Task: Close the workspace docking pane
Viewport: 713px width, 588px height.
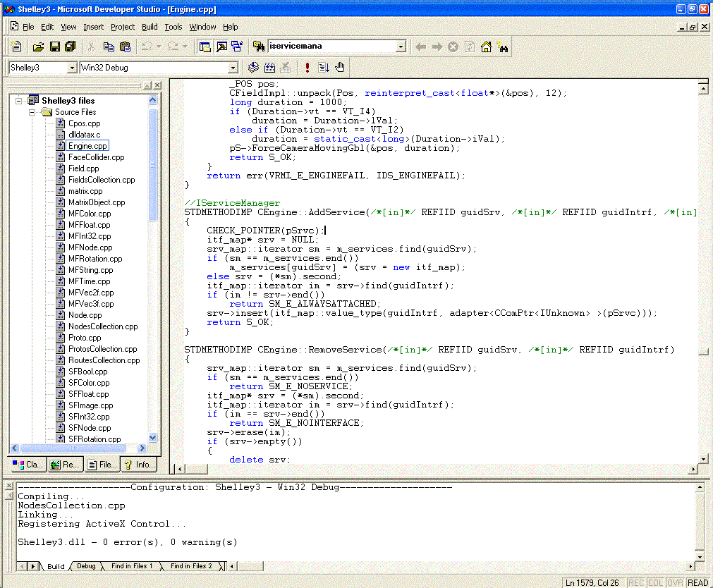Action: point(157,85)
